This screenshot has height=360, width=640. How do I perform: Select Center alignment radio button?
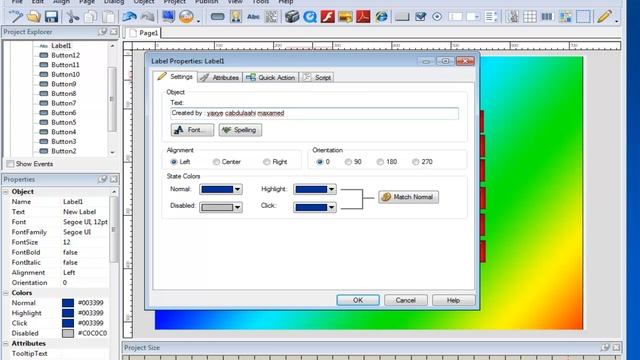pyautogui.click(x=216, y=162)
